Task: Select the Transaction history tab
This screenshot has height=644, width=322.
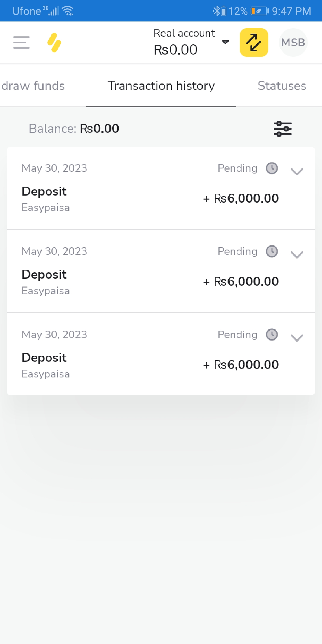Action: [161, 86]
